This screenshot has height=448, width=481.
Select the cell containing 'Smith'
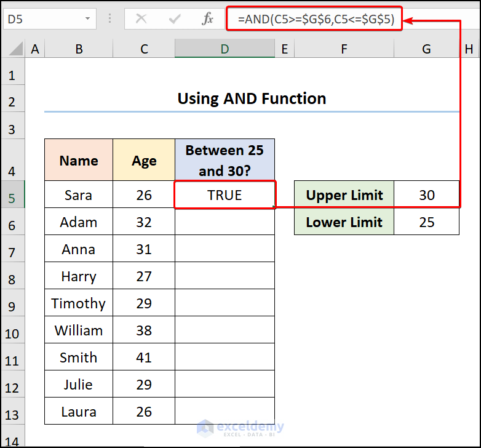(x=79, y=356)
